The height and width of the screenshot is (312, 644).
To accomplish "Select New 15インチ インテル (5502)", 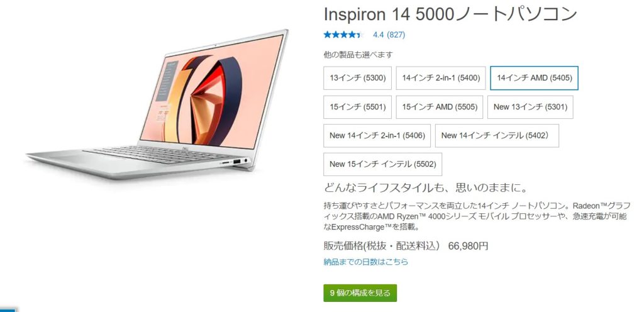I will tap(383, 164).
